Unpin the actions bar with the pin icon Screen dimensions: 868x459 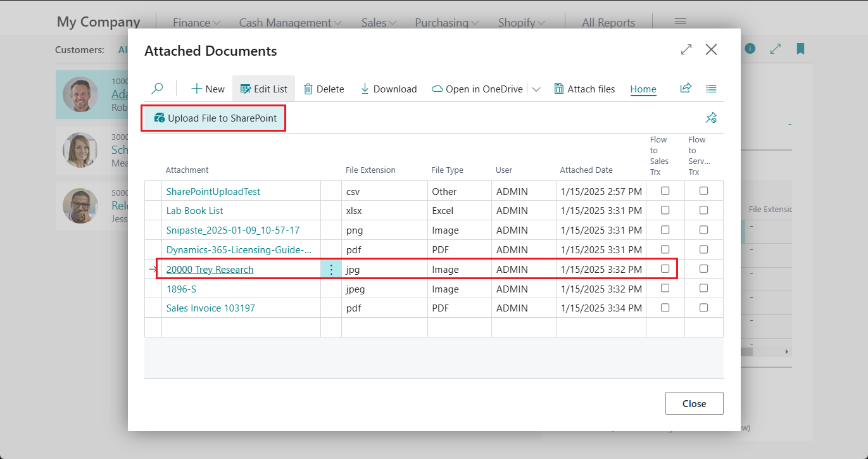pyautogui.click(x=711, y=118)
